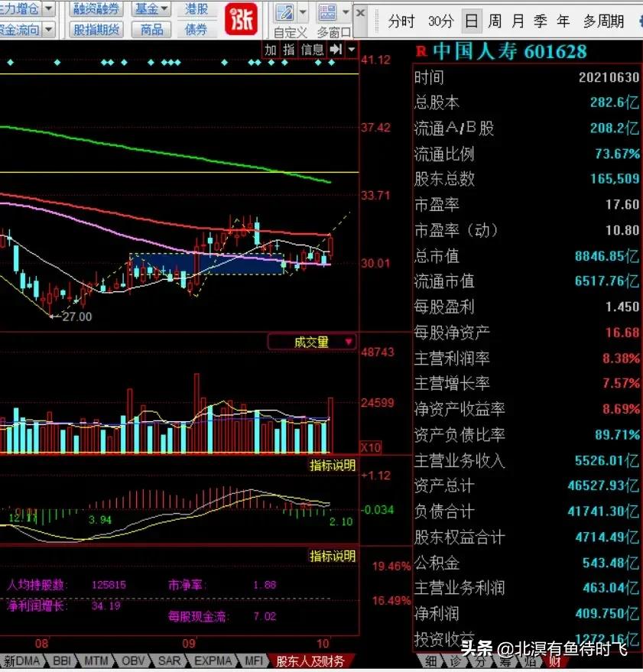Switch to the MFI indicator tab
Image resolution: width=643 pixels, height=672 pixels.
(253, 661)
